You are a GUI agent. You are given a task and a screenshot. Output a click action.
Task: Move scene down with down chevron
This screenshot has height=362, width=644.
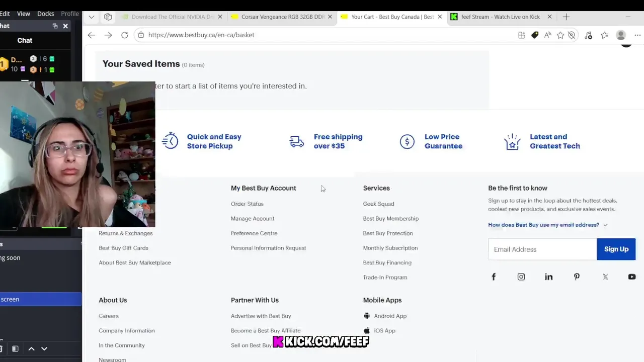tap(44, 348)
